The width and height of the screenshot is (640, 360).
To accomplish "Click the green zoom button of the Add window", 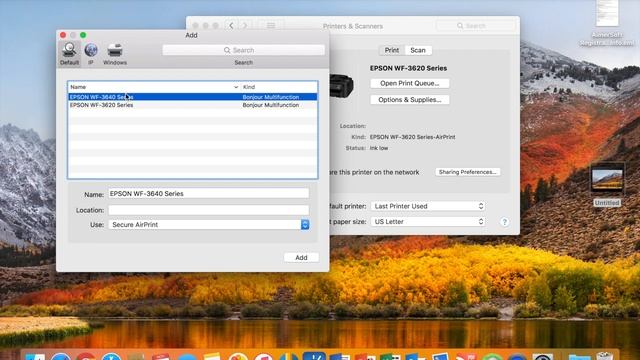I will point(83,35).
